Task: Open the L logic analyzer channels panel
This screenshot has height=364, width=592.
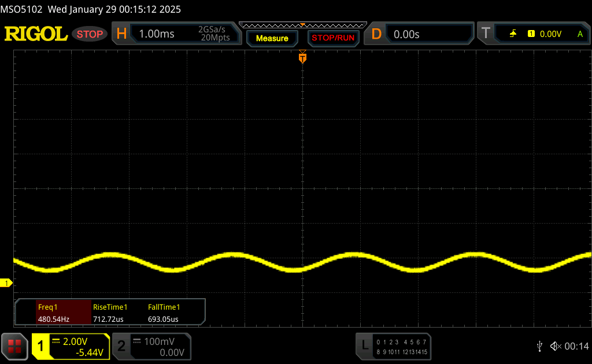Action: tap(364, 346)
